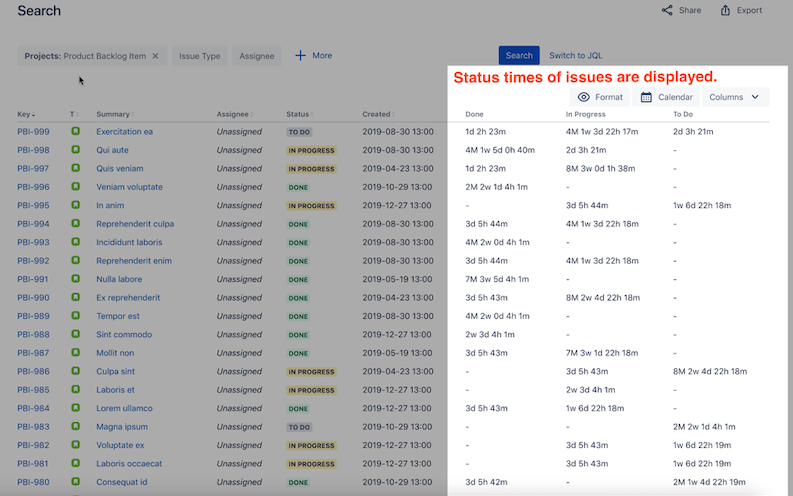Click DONE status badge for PBI-996
Viewport: 793px width, 496px height.
coord(298,187)
